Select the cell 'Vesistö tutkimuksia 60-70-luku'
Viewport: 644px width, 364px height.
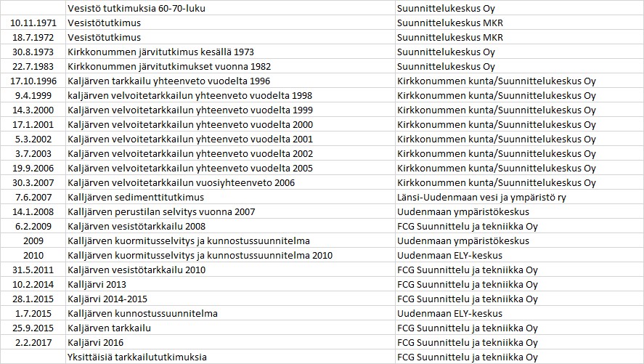coord(138,8)
